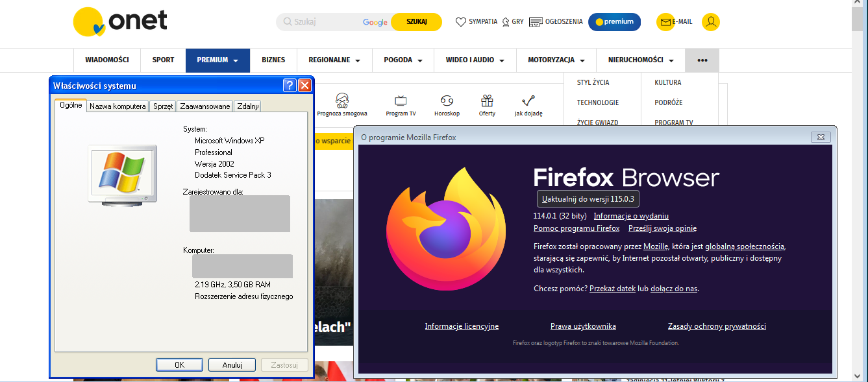This screenshot has width=868, height=382.
Task: Open Ogłoszenia listings icon
Action: coord(536,22)
